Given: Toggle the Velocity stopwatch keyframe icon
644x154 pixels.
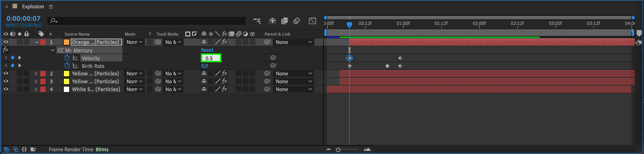Looking at the screenshot, I should (x=67, y=58).
